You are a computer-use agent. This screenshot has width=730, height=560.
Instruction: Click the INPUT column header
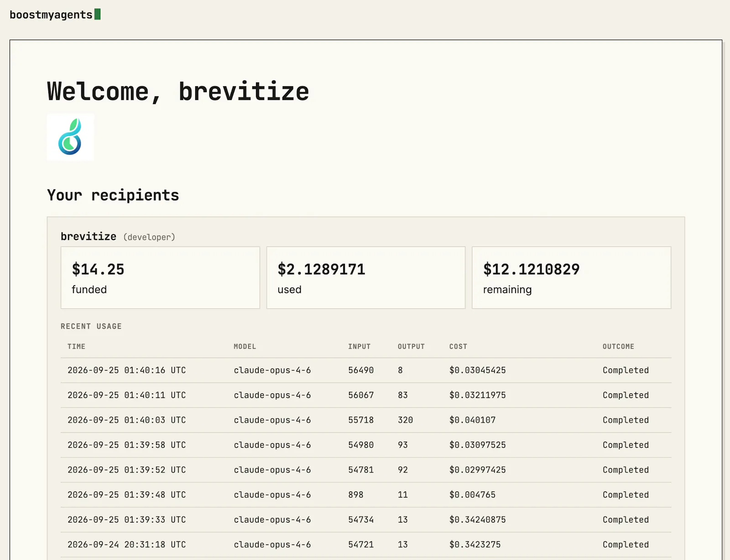tap(360, 346)
